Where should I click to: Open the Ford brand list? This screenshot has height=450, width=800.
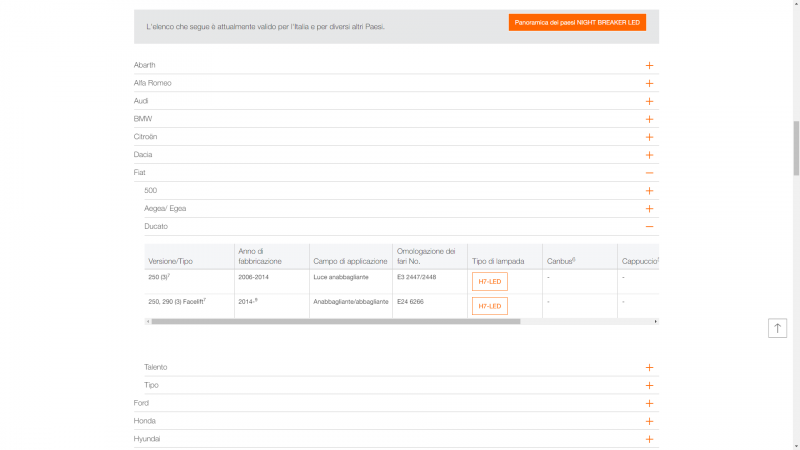(649, 403)
